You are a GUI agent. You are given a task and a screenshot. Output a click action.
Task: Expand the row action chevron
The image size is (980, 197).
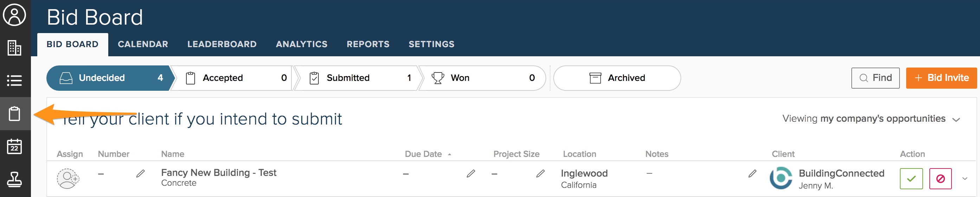[x=965, y=178]
